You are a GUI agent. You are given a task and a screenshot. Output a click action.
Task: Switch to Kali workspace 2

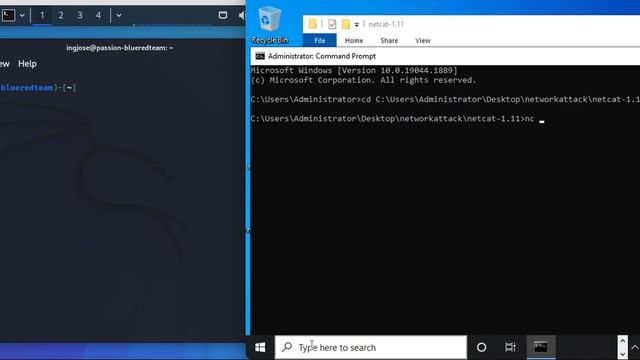click(x=61, y=16)
